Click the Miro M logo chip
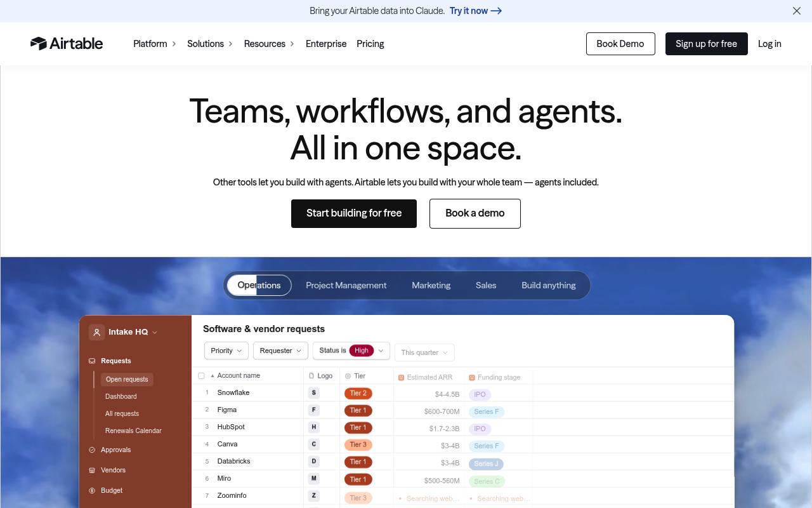 tap(313, 479)
